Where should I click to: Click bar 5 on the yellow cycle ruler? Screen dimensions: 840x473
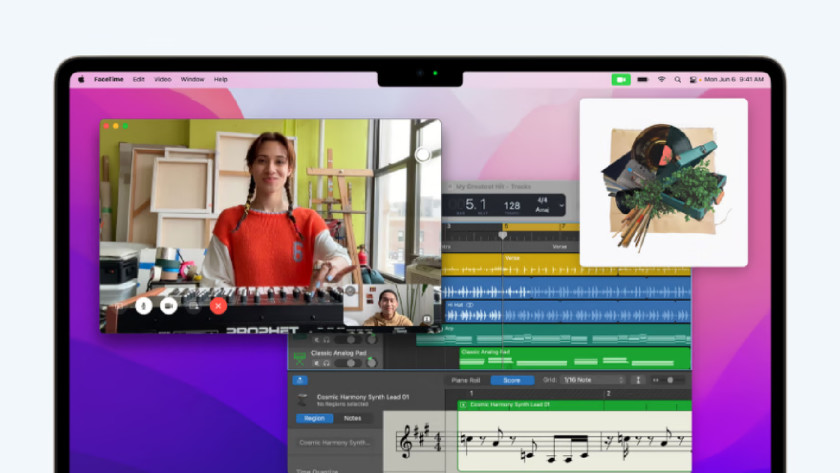(x=506, y=227)
